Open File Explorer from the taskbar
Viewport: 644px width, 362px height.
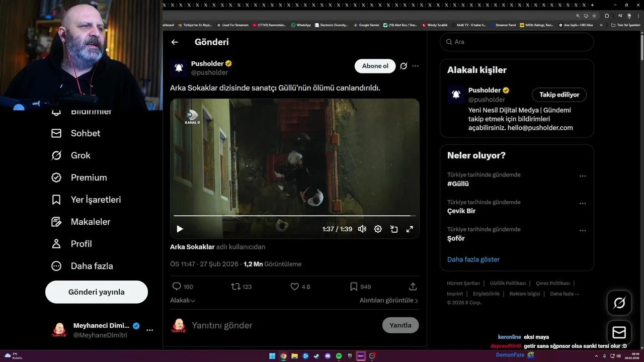(294, 356)
